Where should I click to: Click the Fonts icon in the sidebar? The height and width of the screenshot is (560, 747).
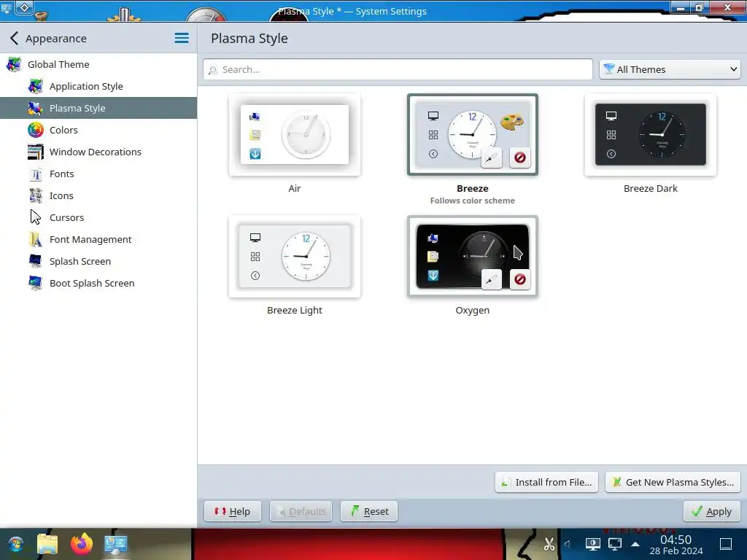35,174
